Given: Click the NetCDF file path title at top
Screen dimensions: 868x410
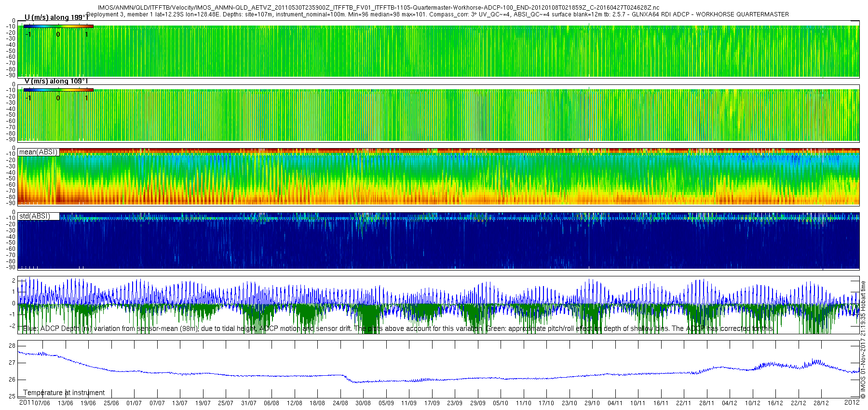Looking at the screenshot, I should (378, 8).
